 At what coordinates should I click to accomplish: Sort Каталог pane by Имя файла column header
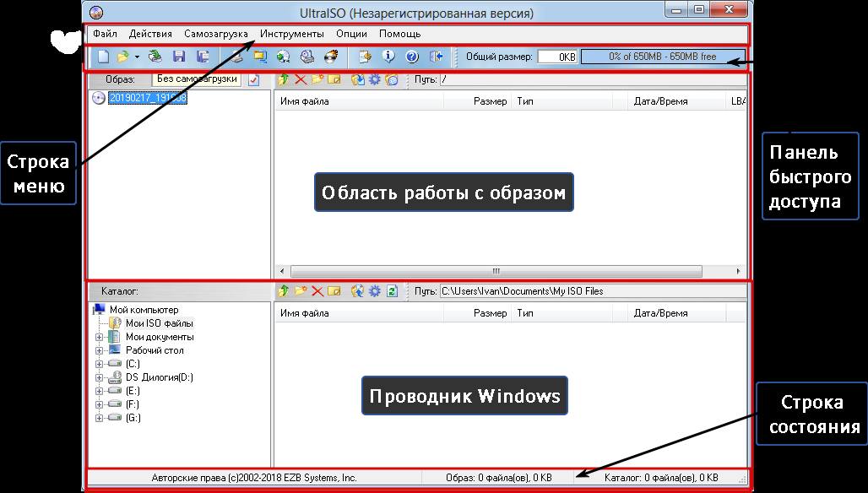[x=359, y=313]
